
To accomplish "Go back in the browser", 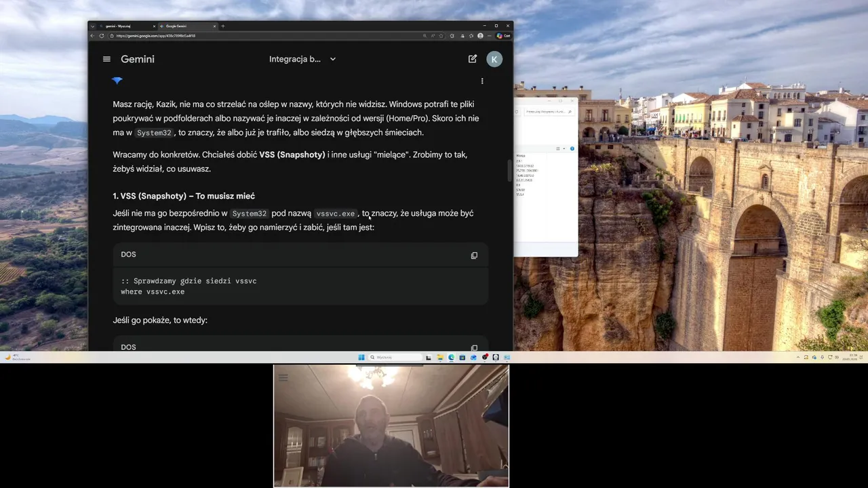I will 93,36.
